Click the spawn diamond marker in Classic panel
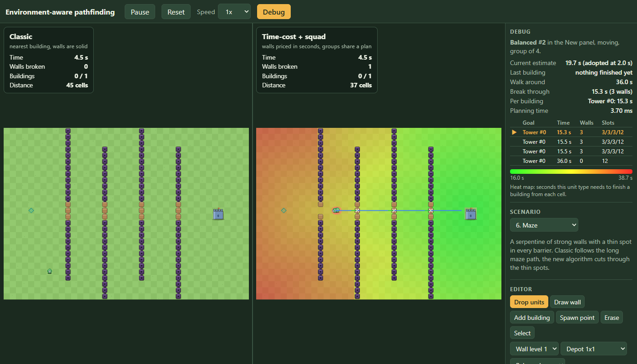This screenshot has height=364, width=637. click(31, 210)
